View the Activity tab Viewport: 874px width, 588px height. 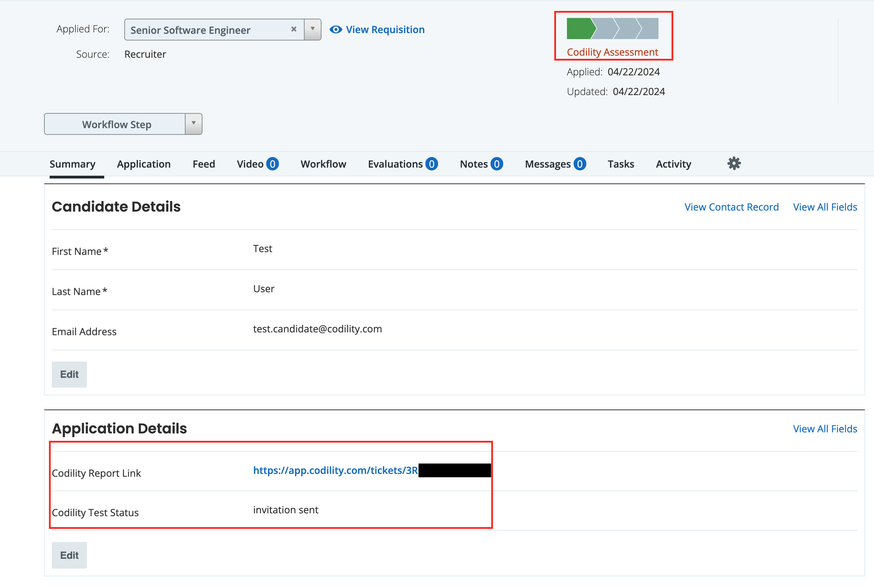[673, 164]
